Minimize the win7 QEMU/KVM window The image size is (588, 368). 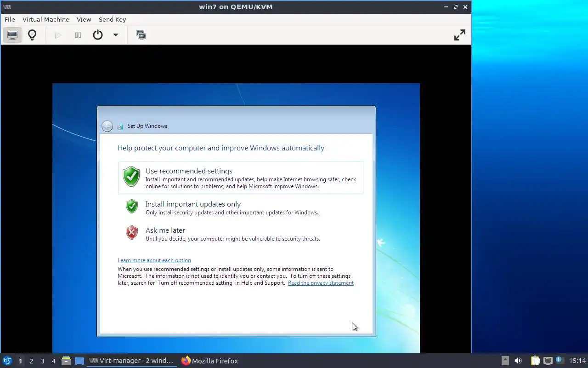tap(446, 7)
